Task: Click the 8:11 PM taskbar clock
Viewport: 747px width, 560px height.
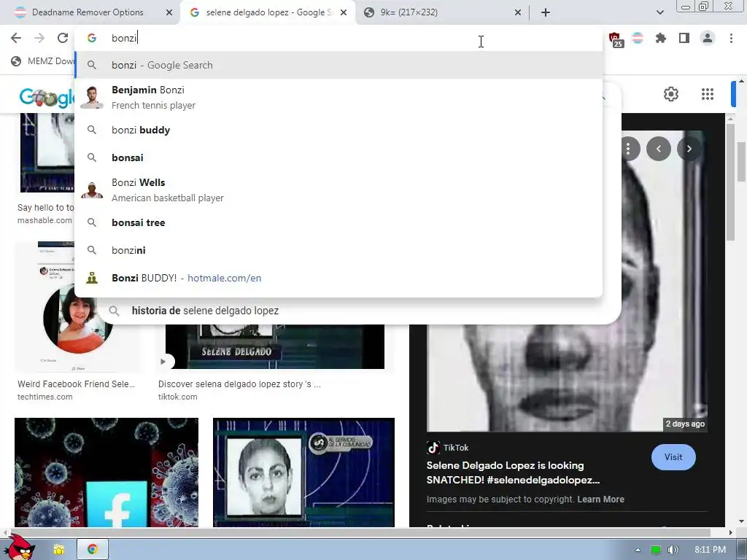Action: coord(710,550)
